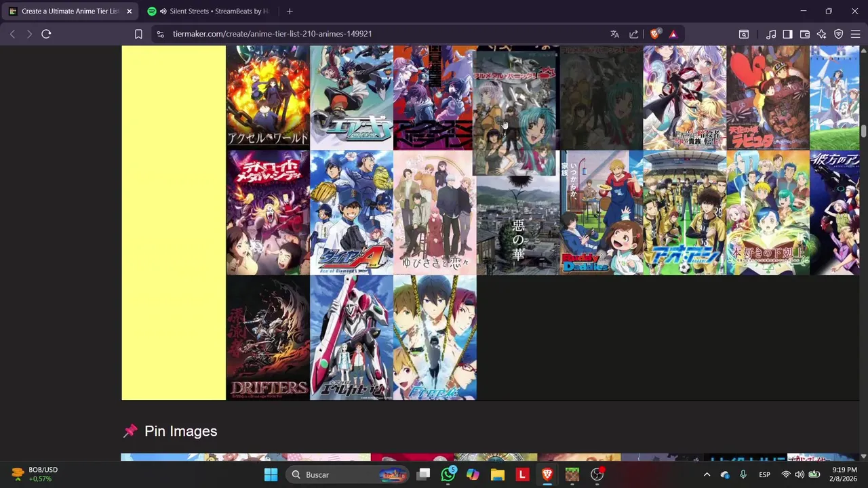Open a new browser tab

pos(290,12)
